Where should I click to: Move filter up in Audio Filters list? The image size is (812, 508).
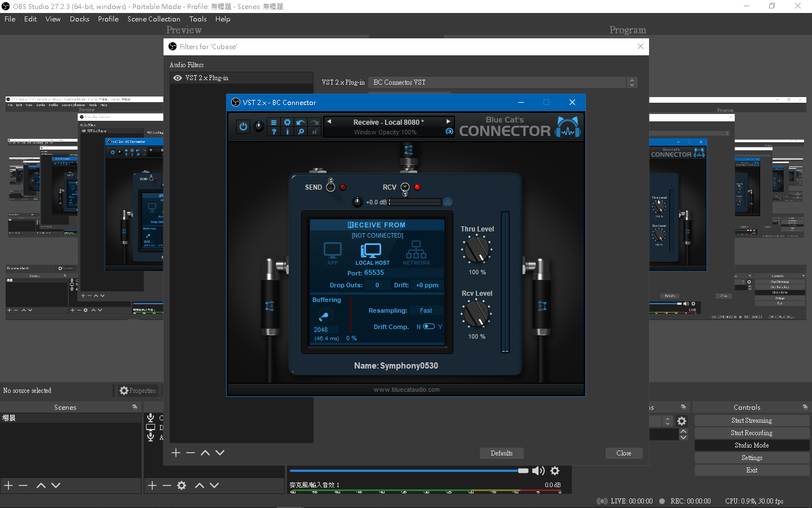click(x=205, y=453)
